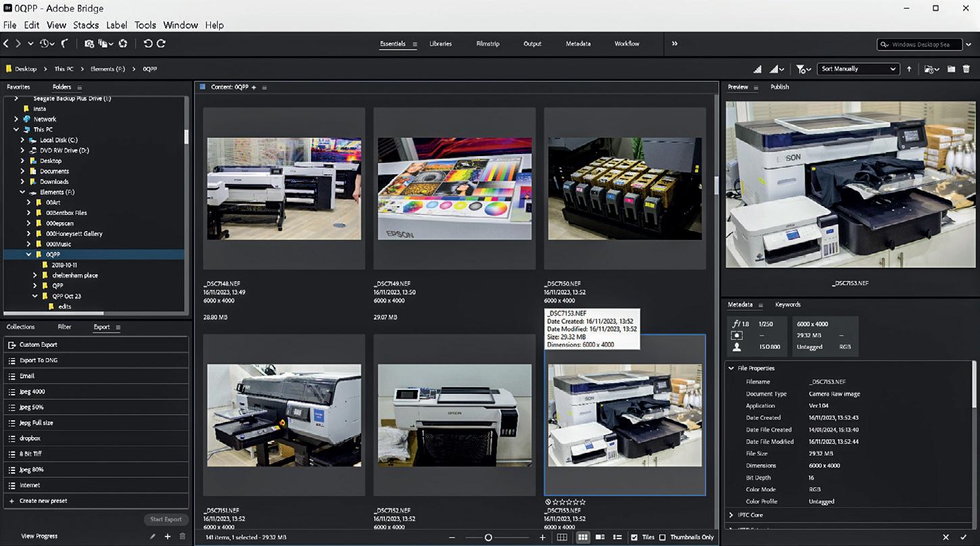Collapse the 0QPP folder in tree
Screen dimensions: 980x546
tap(29, 255)
